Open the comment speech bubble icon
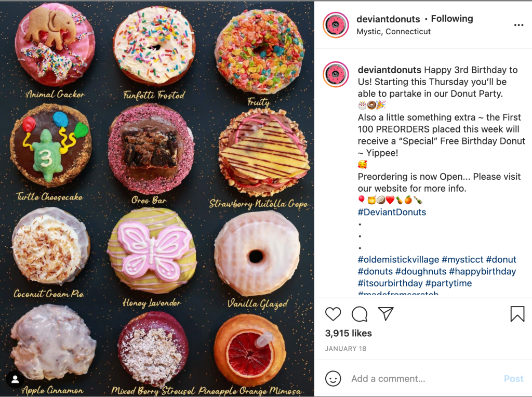 pos(360,314)
